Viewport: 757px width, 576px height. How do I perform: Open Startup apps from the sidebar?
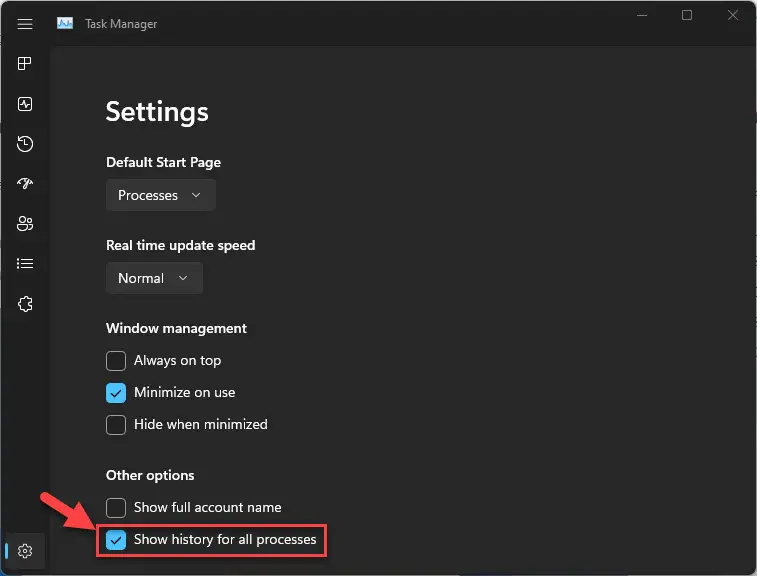click(x=25, y=183)
